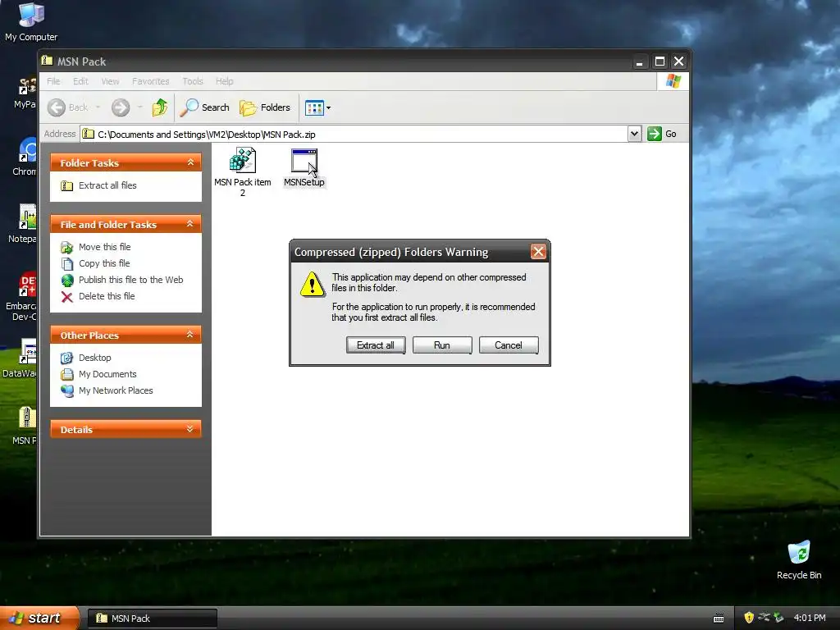Maximize the MSN Pack window

pos(660,61)
